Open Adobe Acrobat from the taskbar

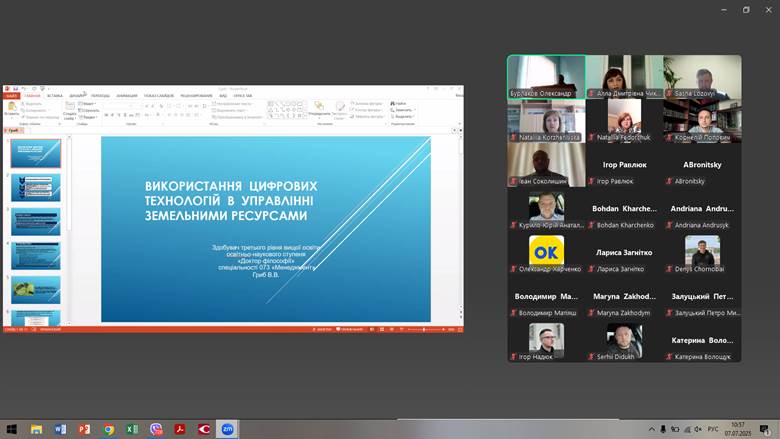(x=180, y=429)
